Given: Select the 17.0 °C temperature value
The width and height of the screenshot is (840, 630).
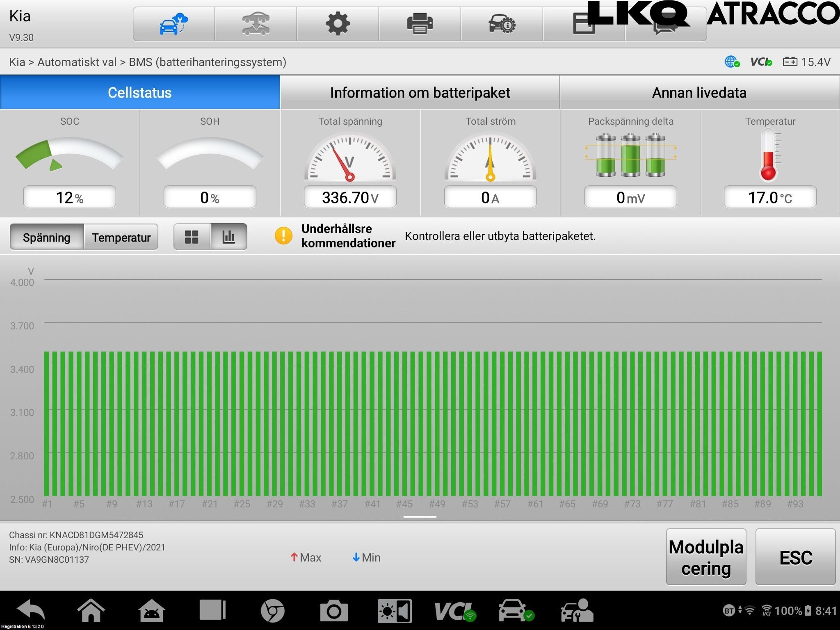Looking at the screenshot, I should (770, 197).
